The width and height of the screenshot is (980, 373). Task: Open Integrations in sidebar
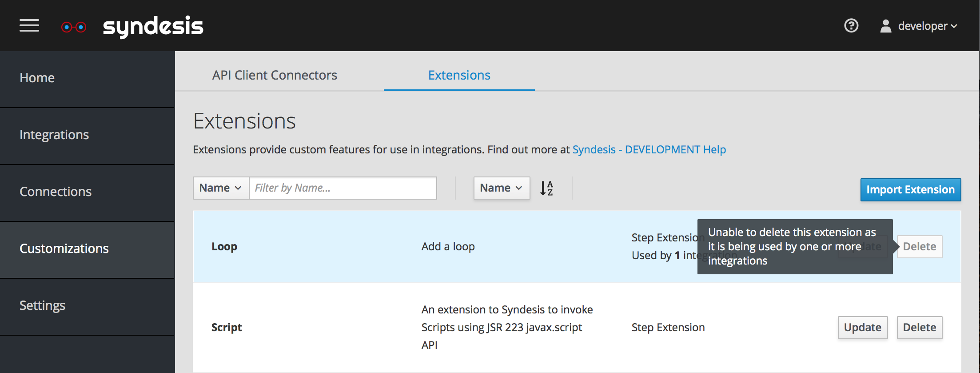(x=87, y=135)
